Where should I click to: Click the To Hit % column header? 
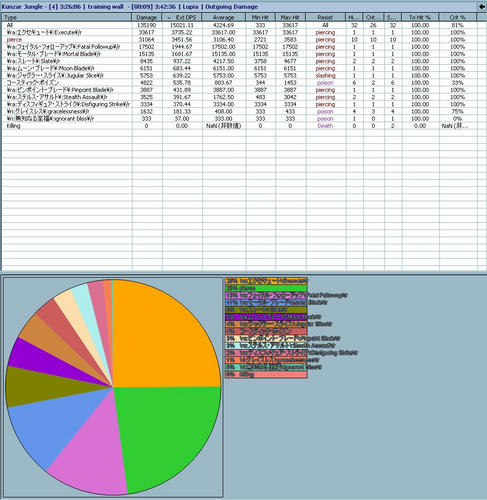tap(420, 17)
